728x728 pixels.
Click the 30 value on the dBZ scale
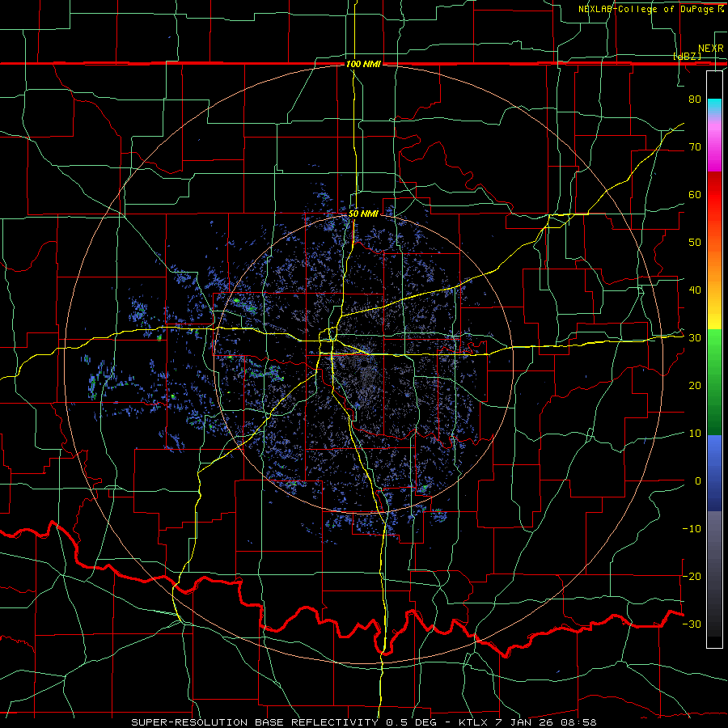(x=695, y=338)
